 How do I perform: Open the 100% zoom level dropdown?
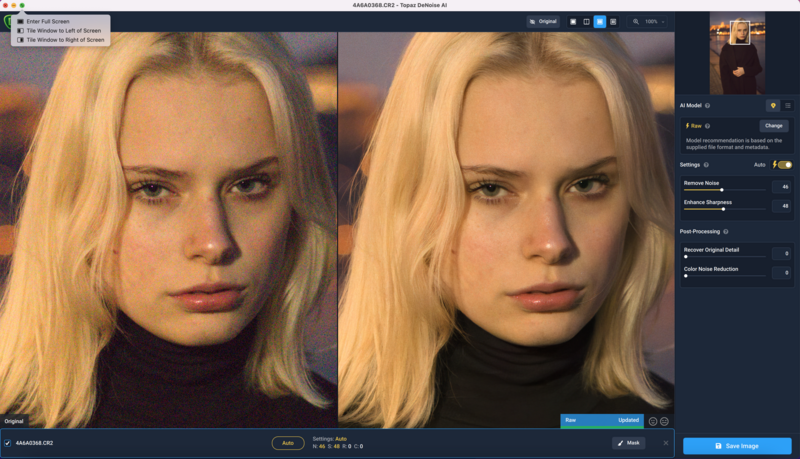click(x=655, y=21)
